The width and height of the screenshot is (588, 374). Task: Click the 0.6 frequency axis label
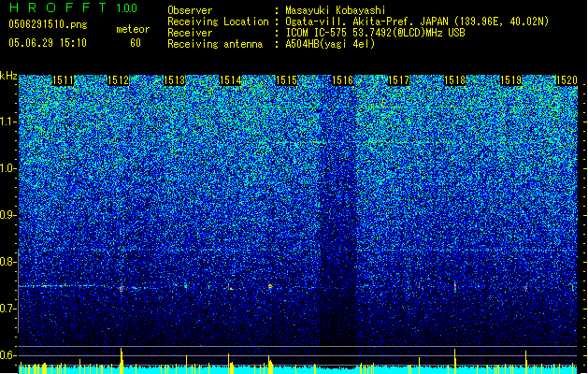coord(8,355)
